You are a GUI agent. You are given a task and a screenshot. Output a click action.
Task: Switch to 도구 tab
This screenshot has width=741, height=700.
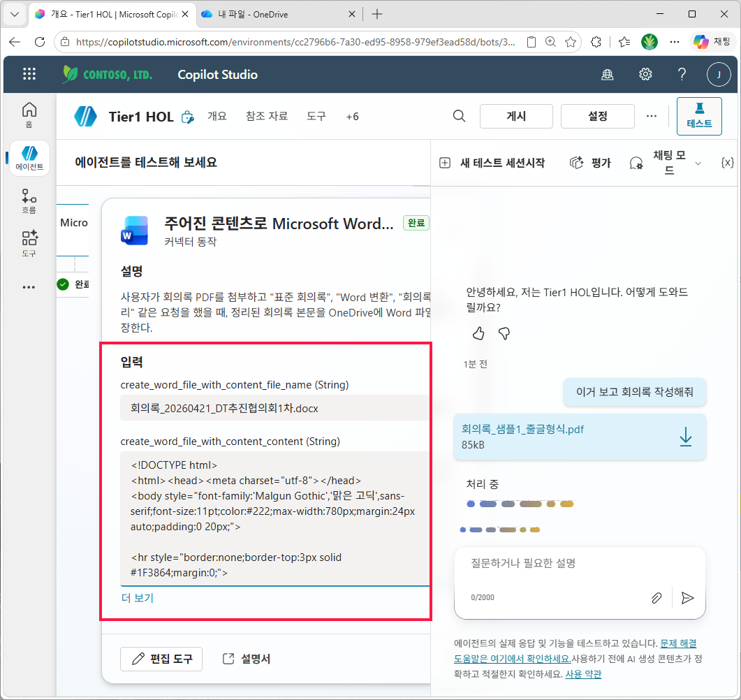[x=316, y=116]
